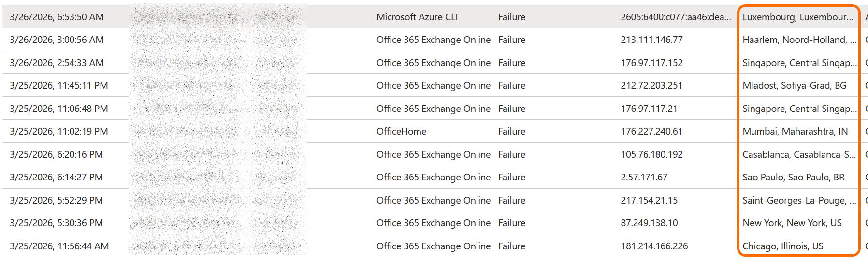Click the Haarlem, Noord-Holland location cell
The image size is (868, 260).
tap(799, 40)
